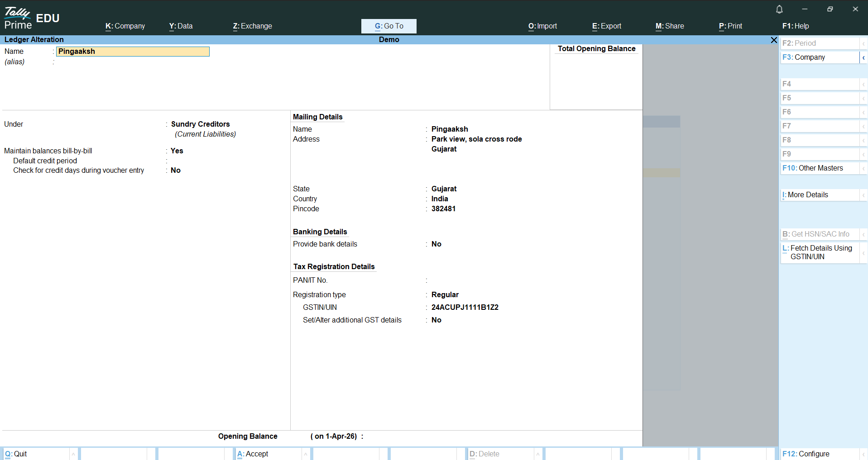Click the F2: Period button

pyautogui.click(x=820, y=43)
